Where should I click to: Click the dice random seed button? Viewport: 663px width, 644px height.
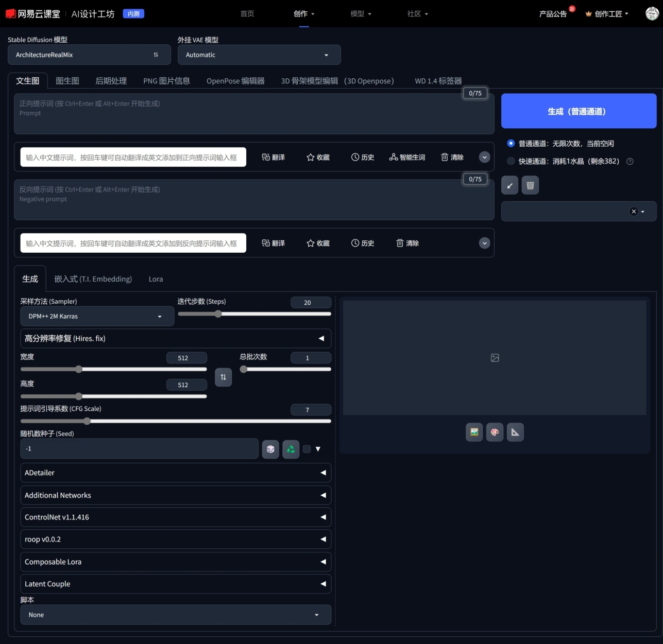pyautogui.click(x=270, y=449)
